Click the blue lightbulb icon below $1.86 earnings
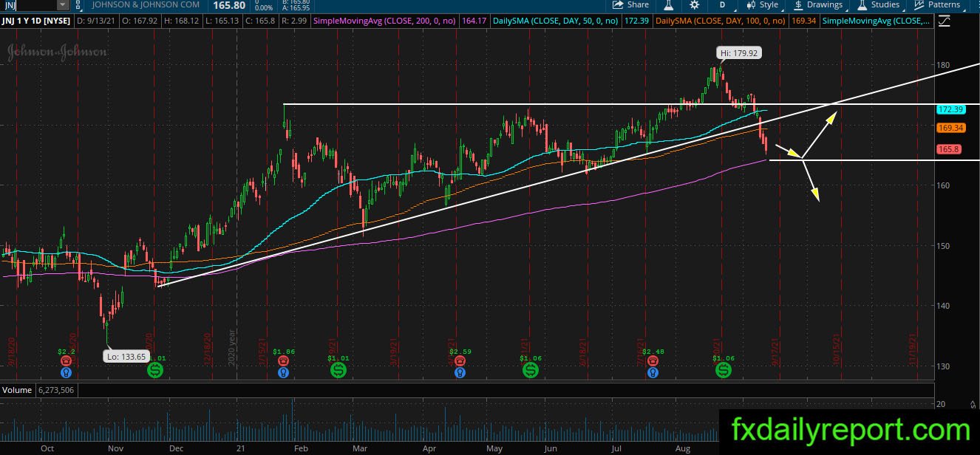 (x=283, y=374)
